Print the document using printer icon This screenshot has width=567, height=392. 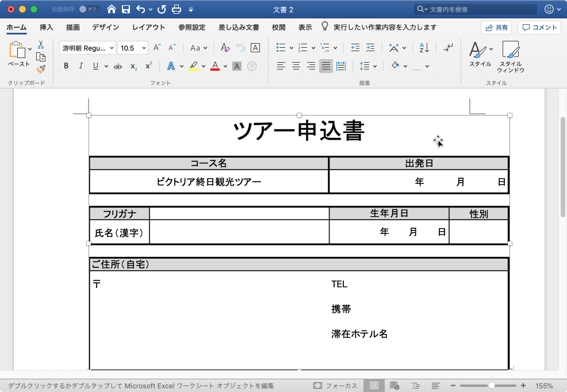177,9
